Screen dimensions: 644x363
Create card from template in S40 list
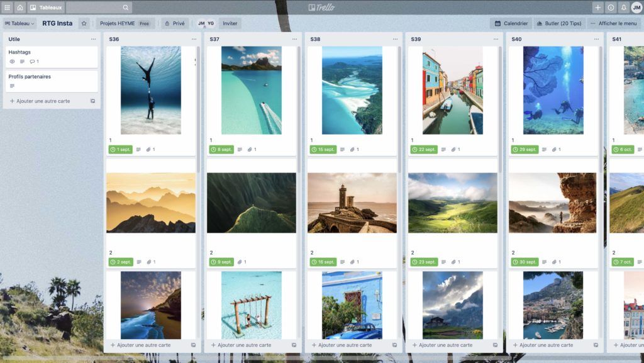click(x=596, y=345)
